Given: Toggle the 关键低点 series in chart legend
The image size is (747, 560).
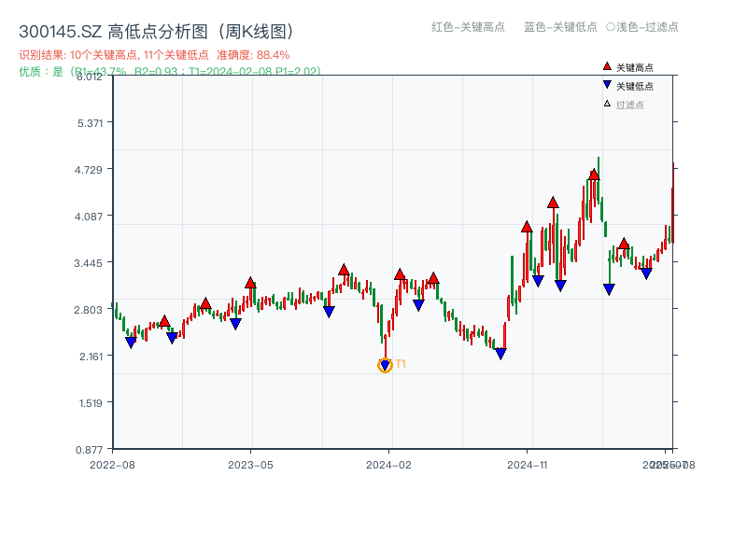Looking at the screenshot, I should click(627, 86).
